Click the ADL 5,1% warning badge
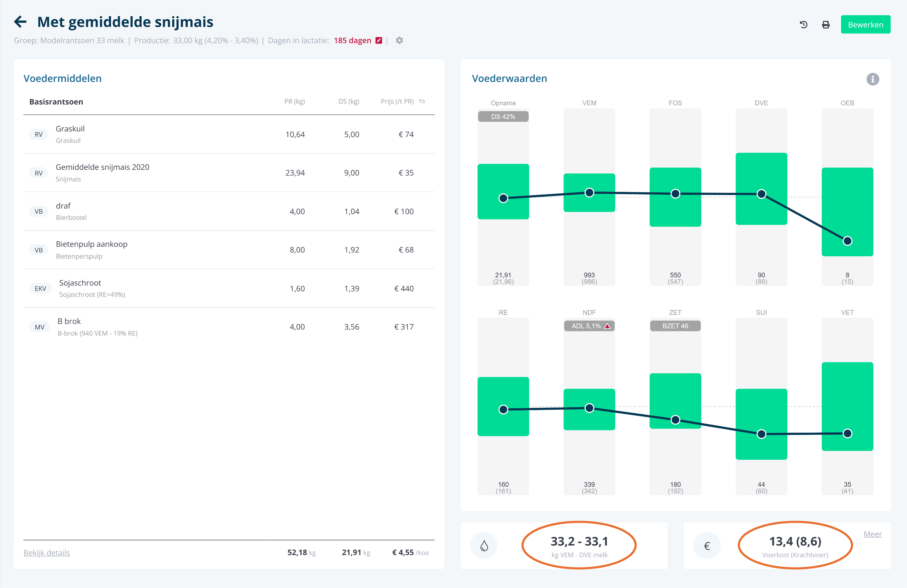 coord(589,326)
